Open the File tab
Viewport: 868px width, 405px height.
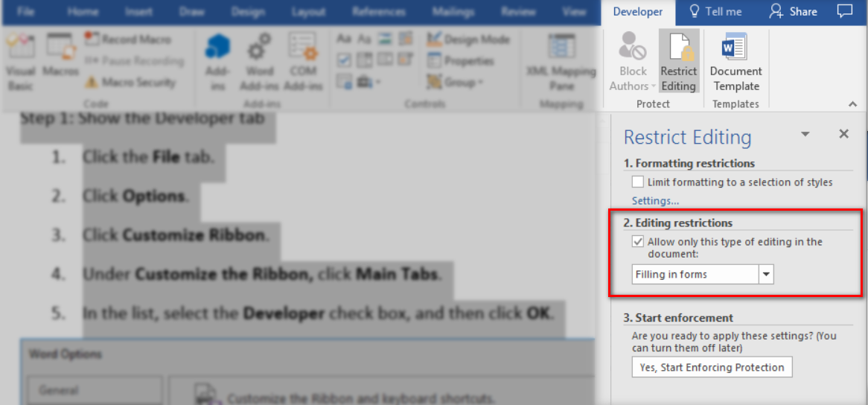[x=25, y=11]
